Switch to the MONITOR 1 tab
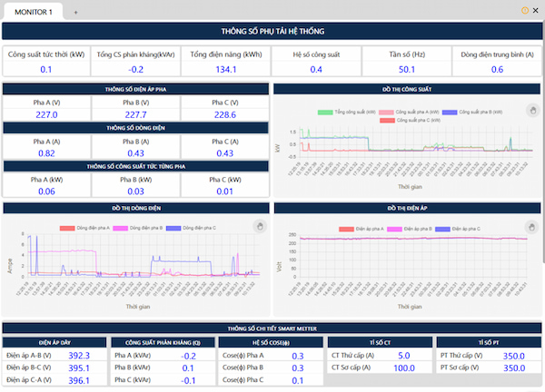 pyautogui.click(x=34, y=12)
